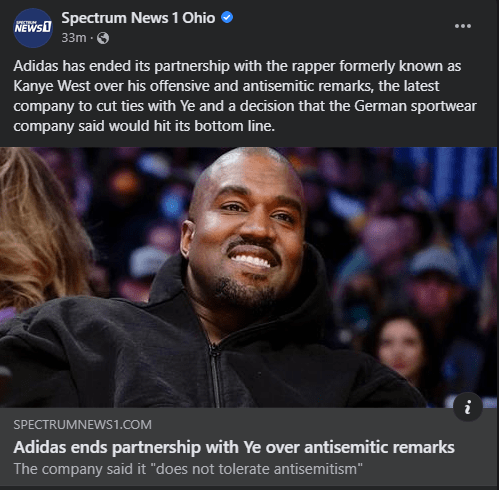This screenshot has height=490, width=499.
Task: Click the gray link-preview footer area below the subtitle
Action: point(248,482)
